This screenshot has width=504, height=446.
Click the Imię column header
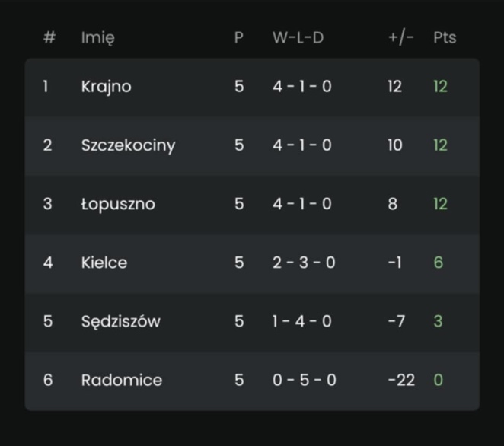(98, 37)
